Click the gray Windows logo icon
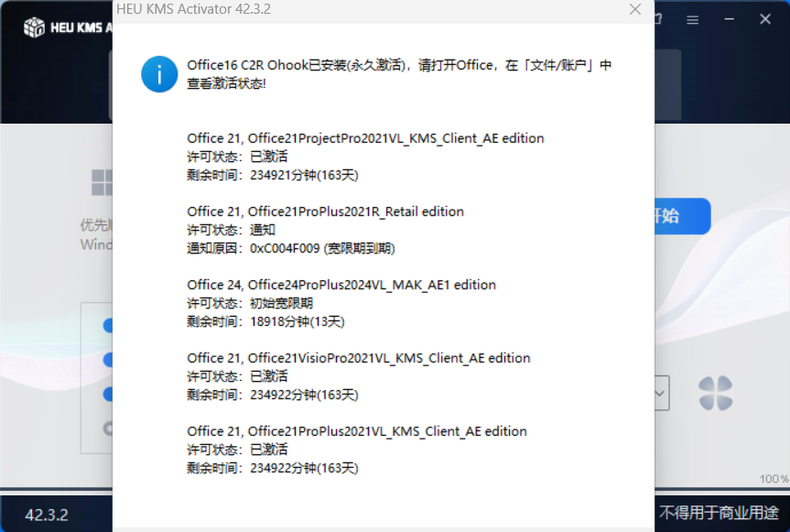 [x=102, y=183]
